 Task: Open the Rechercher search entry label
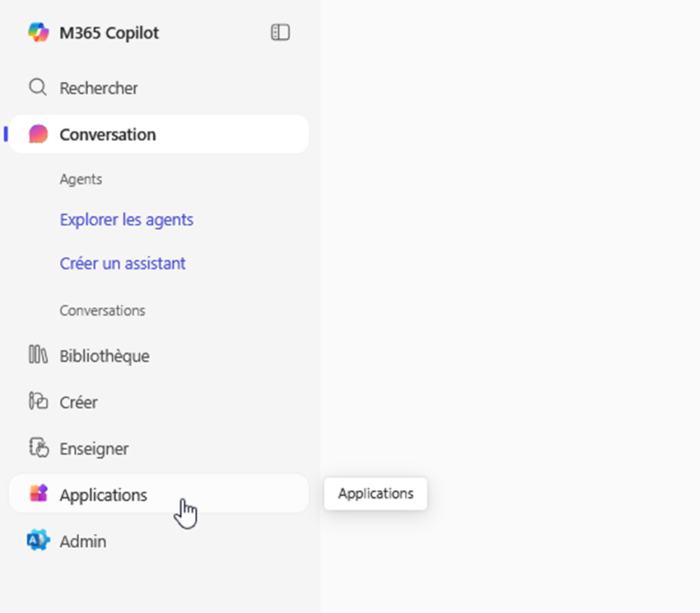[99, 88]
